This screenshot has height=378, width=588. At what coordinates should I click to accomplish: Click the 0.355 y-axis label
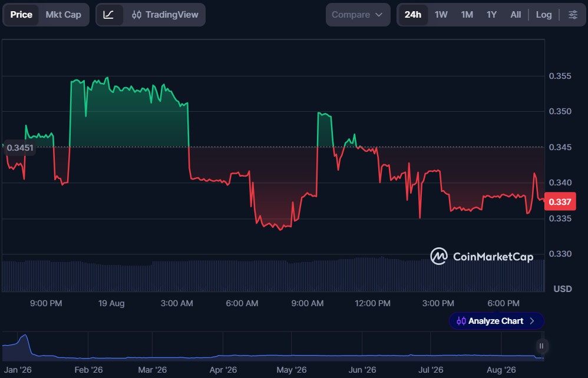pyautogui.click(x=560, y=76)
